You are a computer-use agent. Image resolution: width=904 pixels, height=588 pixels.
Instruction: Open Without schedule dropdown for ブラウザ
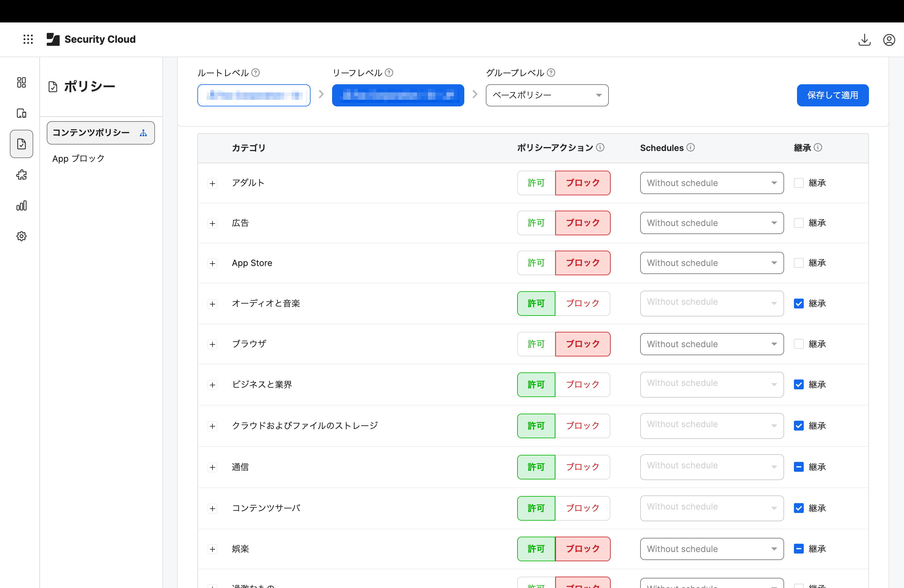(712, 344)
